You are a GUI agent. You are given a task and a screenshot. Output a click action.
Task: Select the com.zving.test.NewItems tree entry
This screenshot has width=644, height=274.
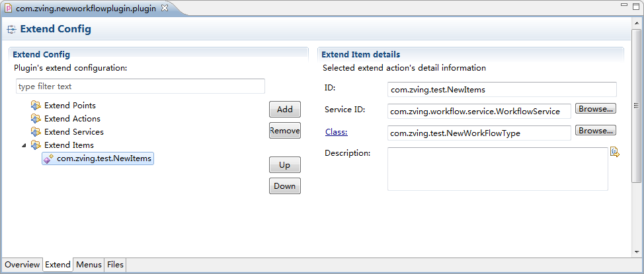(104, 158)
